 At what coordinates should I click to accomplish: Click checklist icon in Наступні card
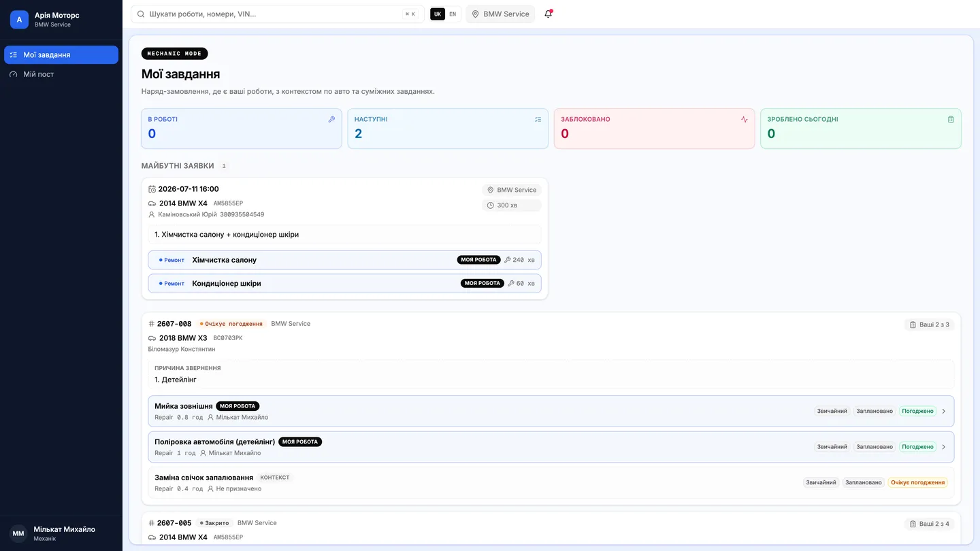(x=538, y=119)
